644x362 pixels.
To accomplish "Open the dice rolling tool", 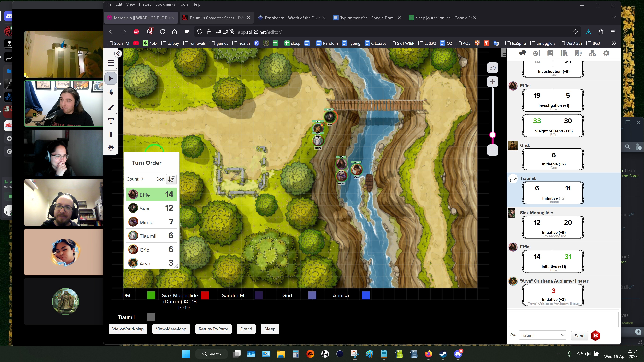I will click(111, 148).
